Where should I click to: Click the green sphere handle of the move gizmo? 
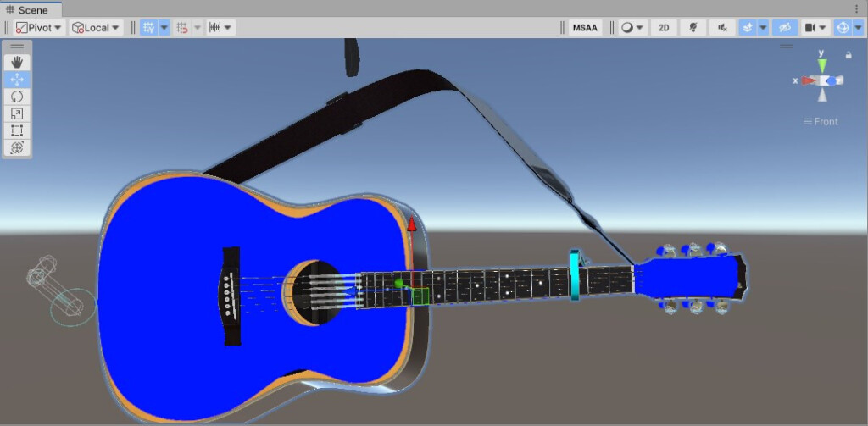398,283
